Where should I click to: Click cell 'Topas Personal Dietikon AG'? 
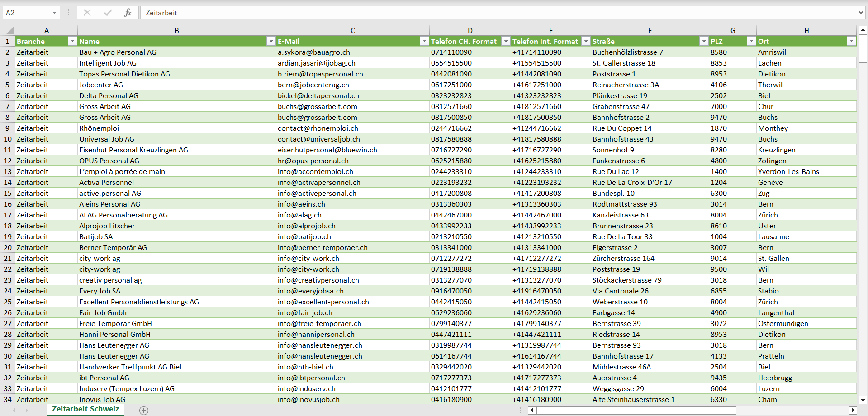point(177,74)
